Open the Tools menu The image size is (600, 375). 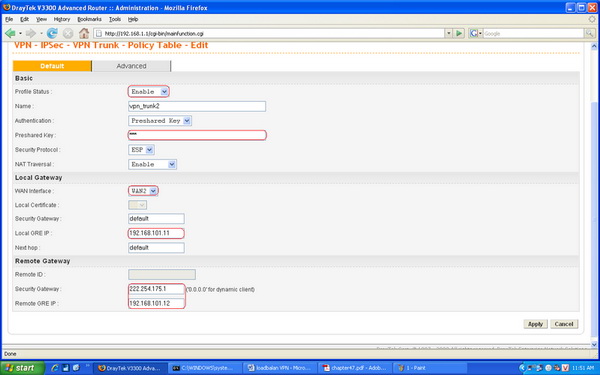tap(115, 19)
